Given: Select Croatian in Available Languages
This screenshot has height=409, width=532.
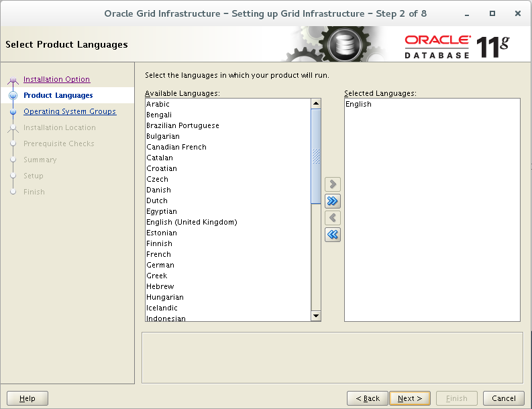Looking at the screenshot, I should pos(227,168).
